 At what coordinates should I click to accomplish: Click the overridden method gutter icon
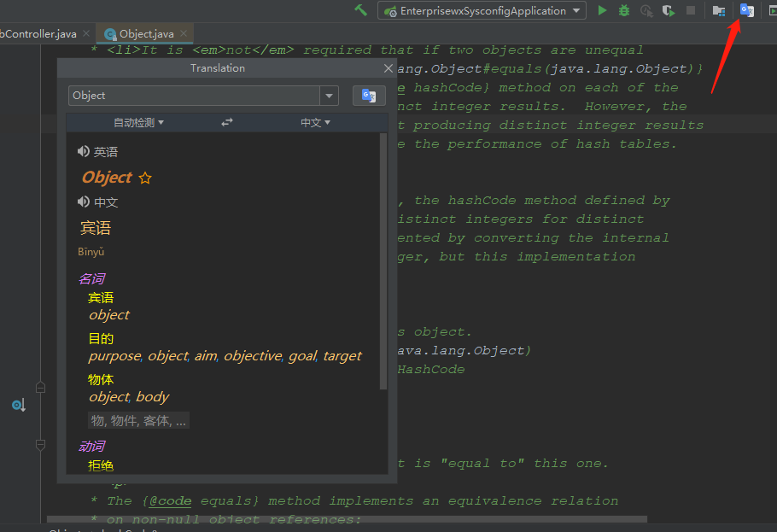(18, 405)
